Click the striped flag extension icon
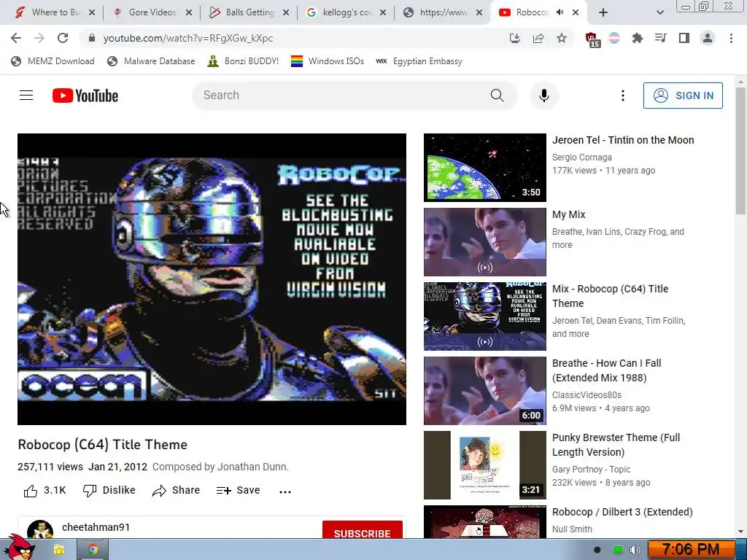This screenshot has width=747, height=560. 614,38
